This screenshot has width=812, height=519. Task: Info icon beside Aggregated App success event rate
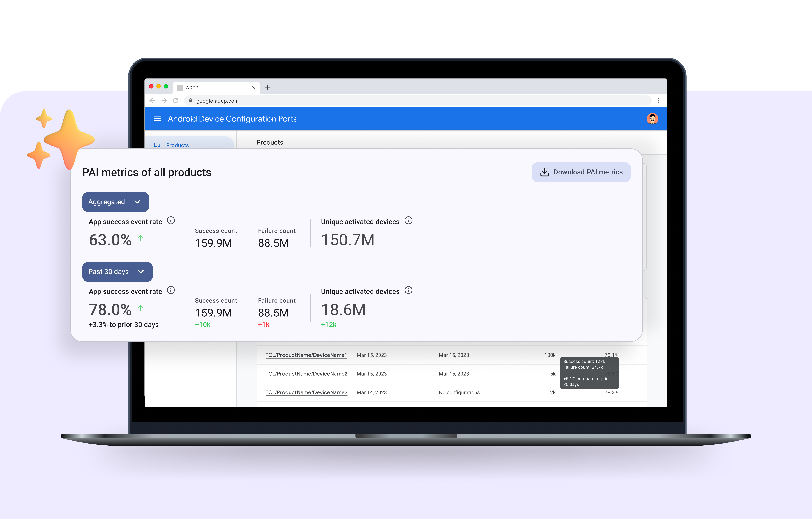pyautogui.click(x=171, y=221)
